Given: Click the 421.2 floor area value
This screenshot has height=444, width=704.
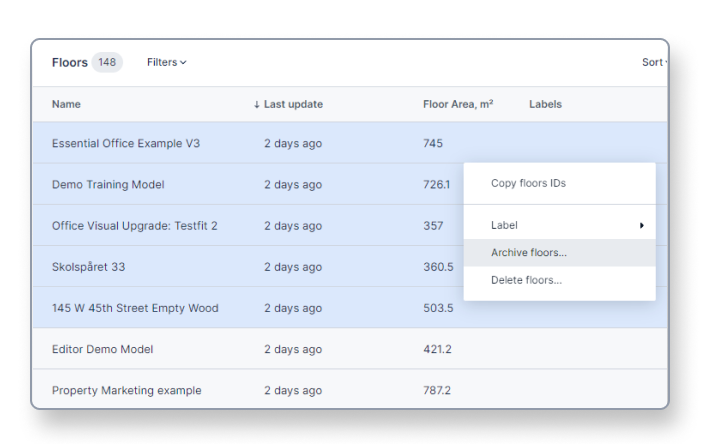Looking at the screenshot, I should [x=437, y=349].
